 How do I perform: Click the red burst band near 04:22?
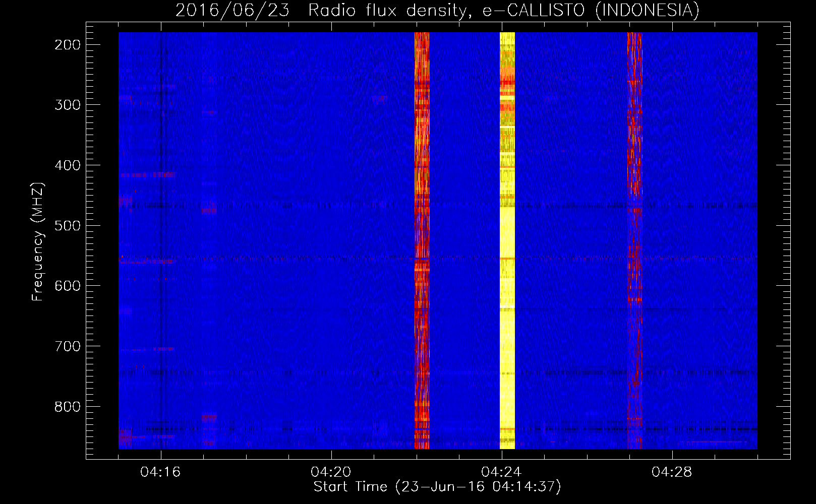coord(422,240)
